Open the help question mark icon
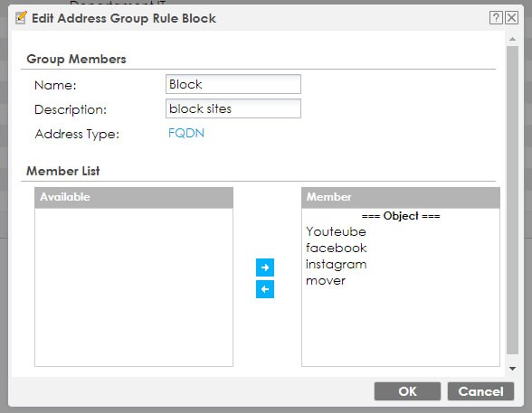The height and width of the screenshot is (413, 532). coord(496,17)
